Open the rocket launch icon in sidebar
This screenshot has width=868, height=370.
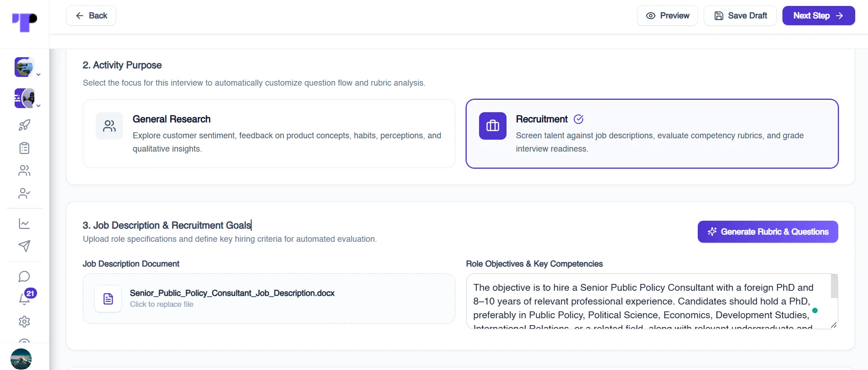pyautogui.click(x=24, y=125)
